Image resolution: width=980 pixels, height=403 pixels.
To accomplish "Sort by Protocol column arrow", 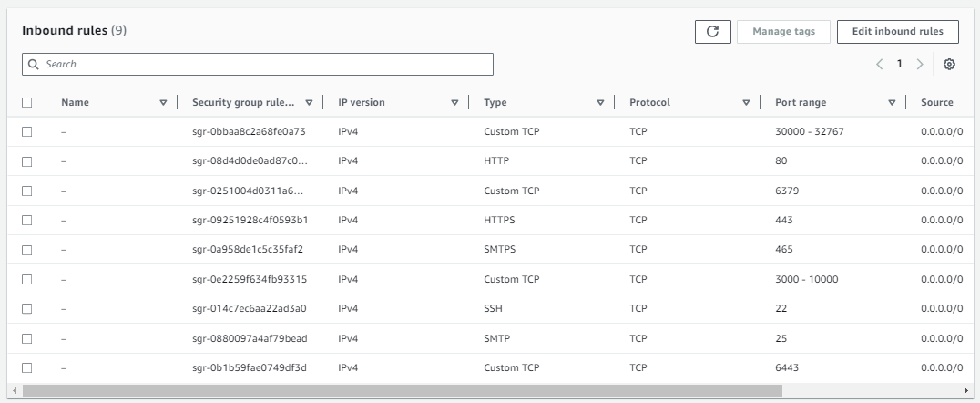I will [x=746, y=103].
